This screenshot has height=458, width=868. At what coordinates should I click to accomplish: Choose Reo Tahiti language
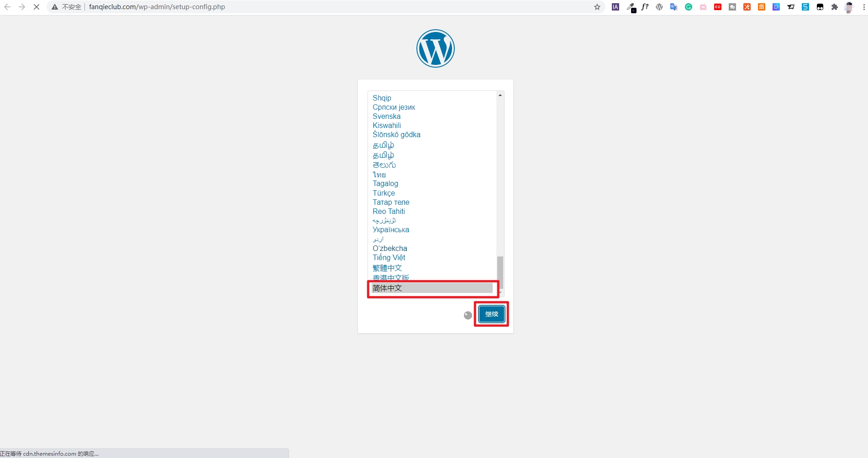click(389, 211)
